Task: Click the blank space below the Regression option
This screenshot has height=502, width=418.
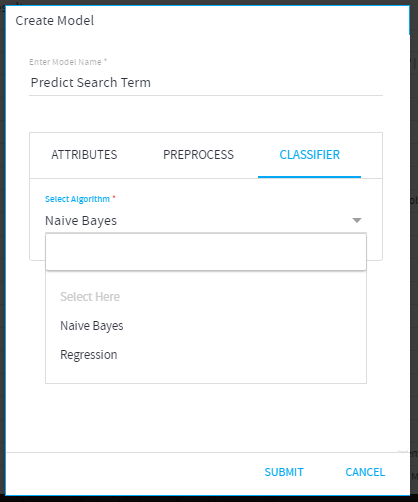Action: (206, 376)
